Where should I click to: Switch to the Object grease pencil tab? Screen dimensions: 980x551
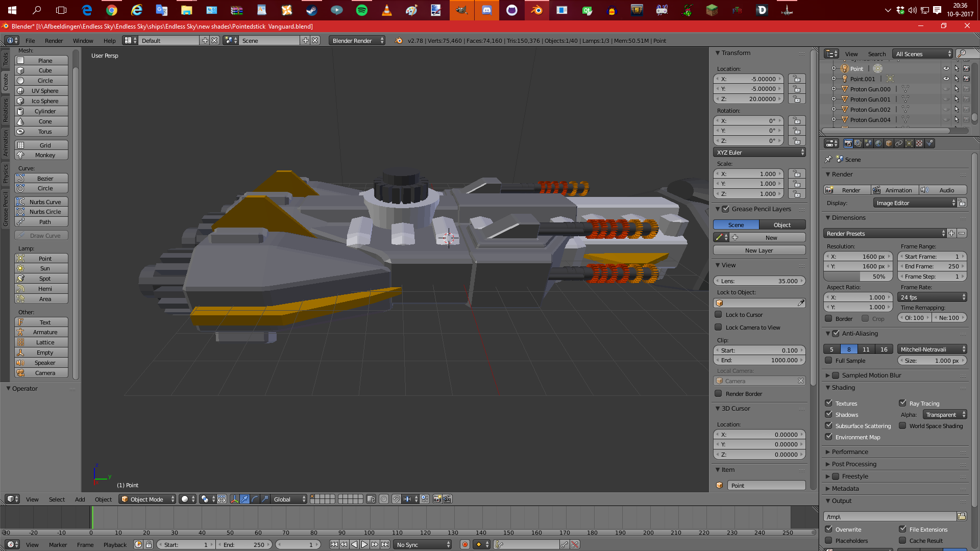point(781,225)
